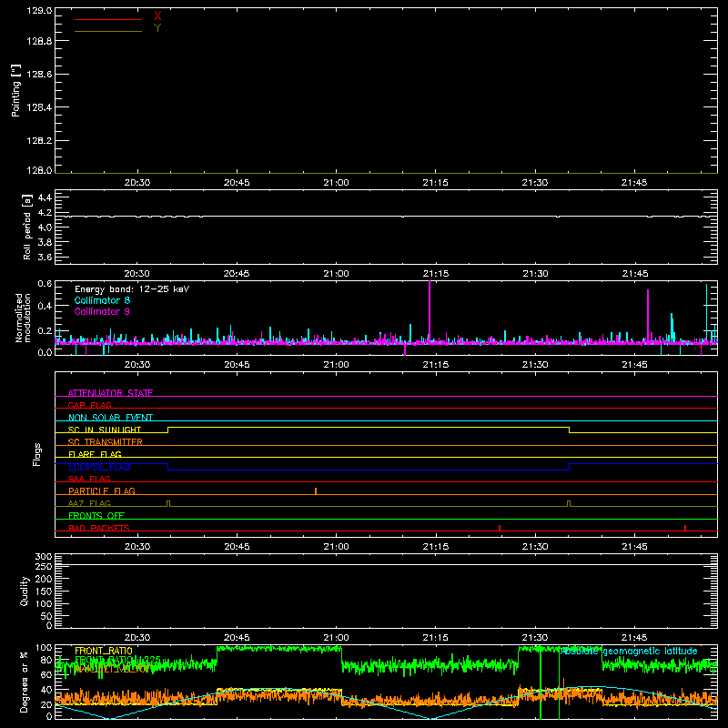
Task: Click the FLARE_FLAG label
Action: [95, 454]
